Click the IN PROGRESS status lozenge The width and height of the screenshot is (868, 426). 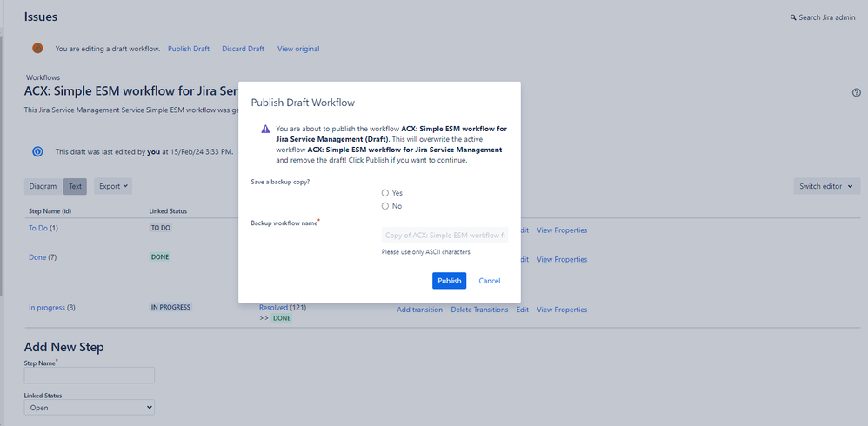(170, 307)
